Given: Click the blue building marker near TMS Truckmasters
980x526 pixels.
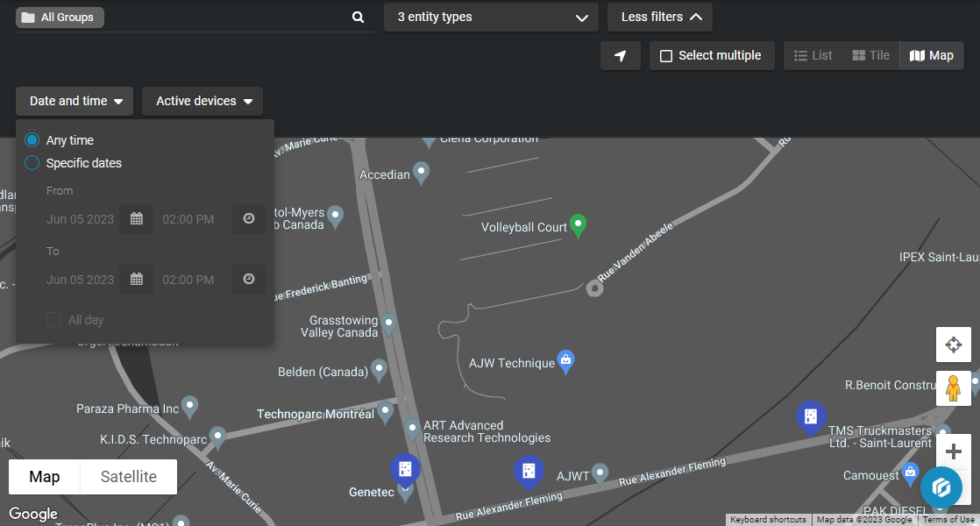Looking at the screenshot, I should coord(811,418).
